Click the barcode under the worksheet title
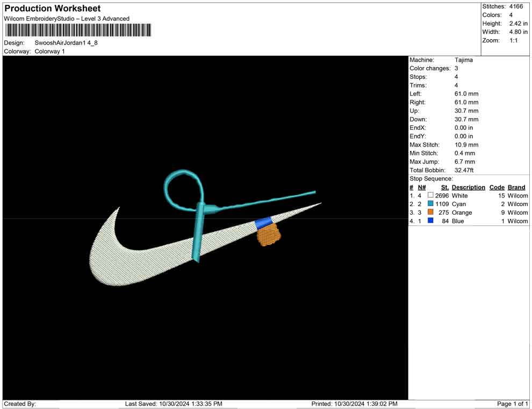The image size is (532, 409). (x=77, y=30)
